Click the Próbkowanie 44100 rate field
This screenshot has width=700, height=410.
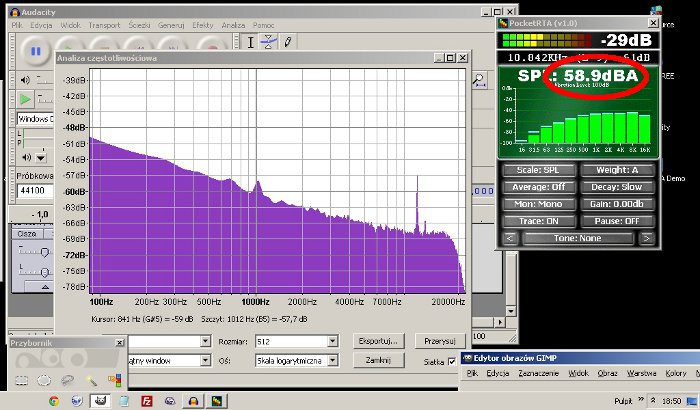tap(35, 191)
